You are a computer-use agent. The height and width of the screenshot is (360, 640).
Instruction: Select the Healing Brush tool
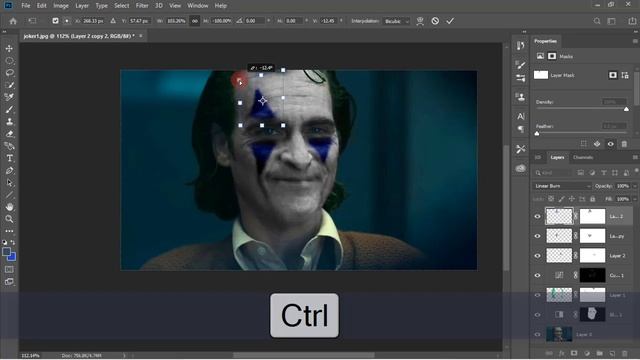[9, 97]
